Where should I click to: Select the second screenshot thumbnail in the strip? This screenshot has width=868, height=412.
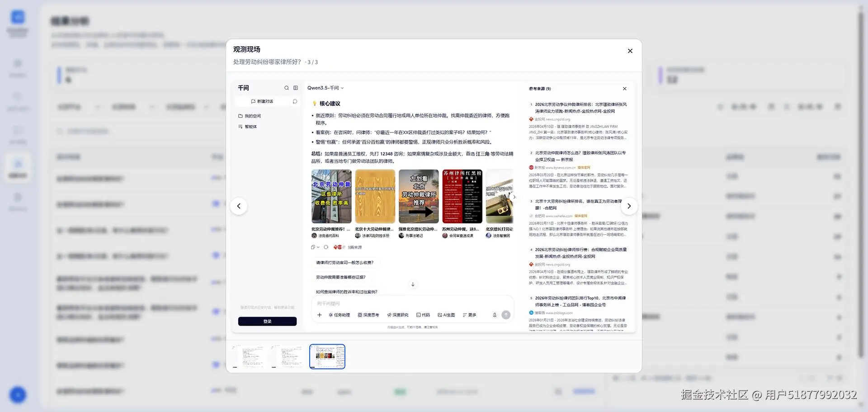tap(288, 356)
